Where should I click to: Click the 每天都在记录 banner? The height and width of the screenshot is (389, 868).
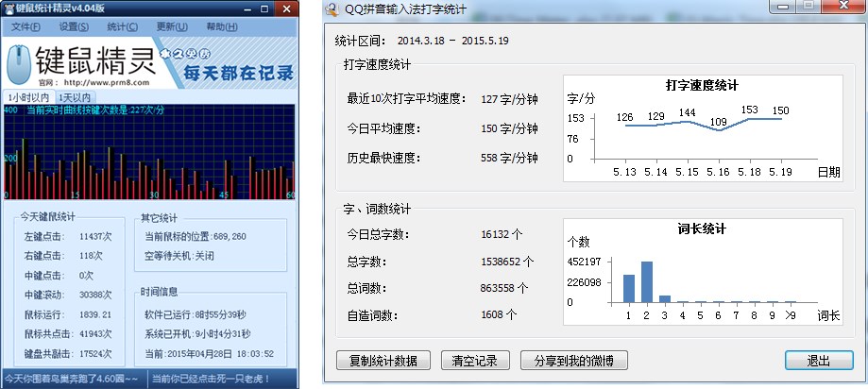[238, 73]
